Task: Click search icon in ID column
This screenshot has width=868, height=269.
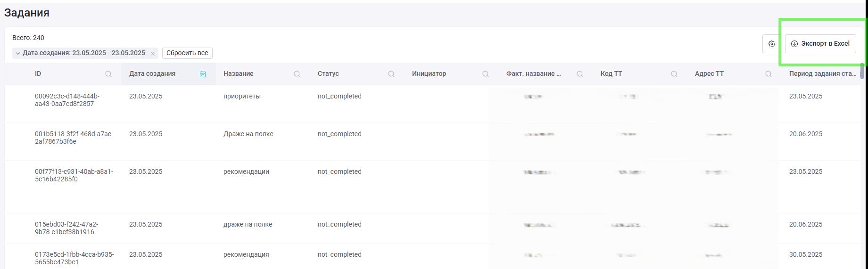Action: coord(108,74)
